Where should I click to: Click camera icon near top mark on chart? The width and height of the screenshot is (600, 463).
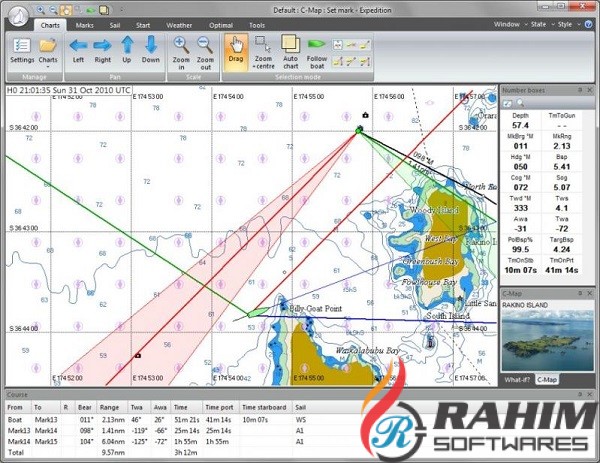point(365,115)
